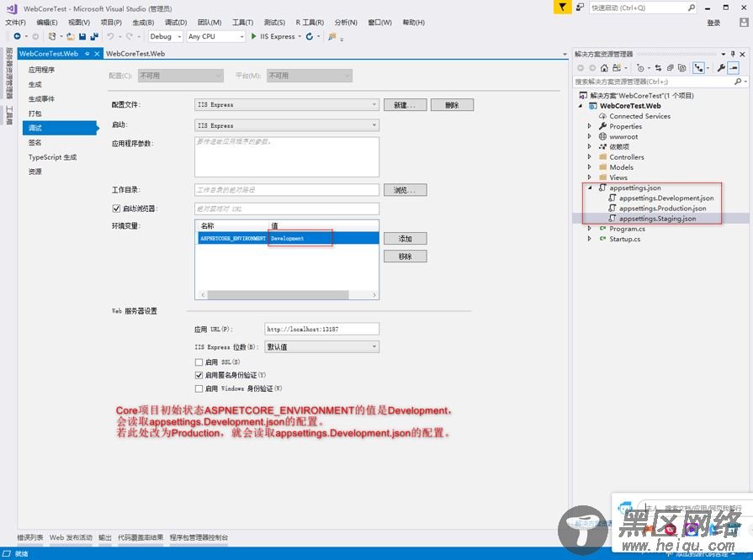Click the 移除 environment variable button
Screen dimensions: 753x560
pyautogui.click(x=405, y=256)
